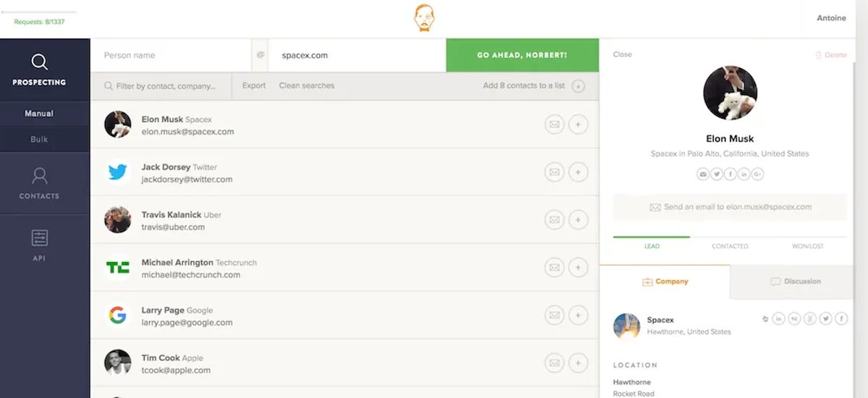Click envelope icon in Michael Arrington row
The width and height of the screenshot is (868, 398).
pyautogui.click(x=554, y=268)
